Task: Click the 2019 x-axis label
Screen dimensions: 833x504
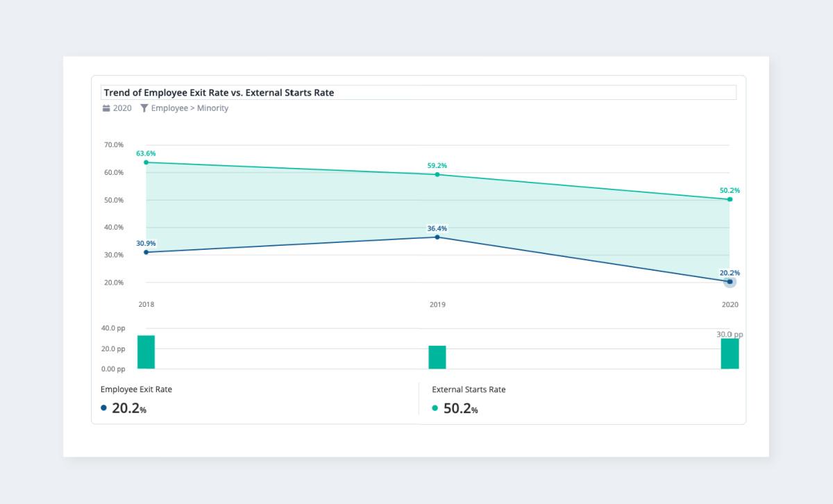Action: 437,305
